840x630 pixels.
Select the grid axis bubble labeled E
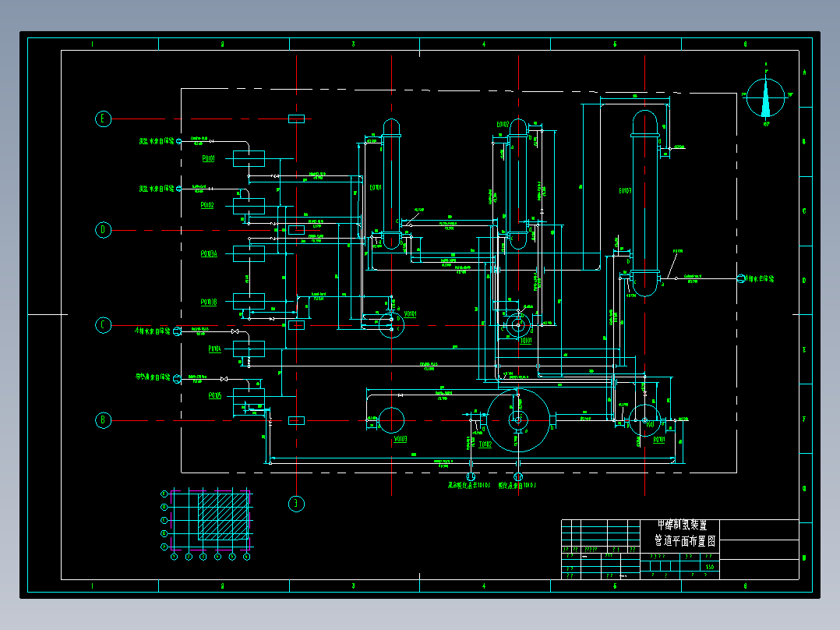pyautogui.click(x=103, y=119)
